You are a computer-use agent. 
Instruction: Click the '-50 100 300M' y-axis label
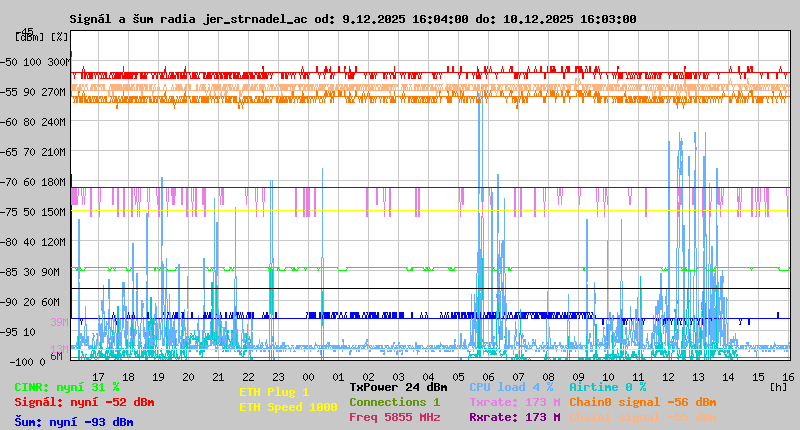[35, 62]
